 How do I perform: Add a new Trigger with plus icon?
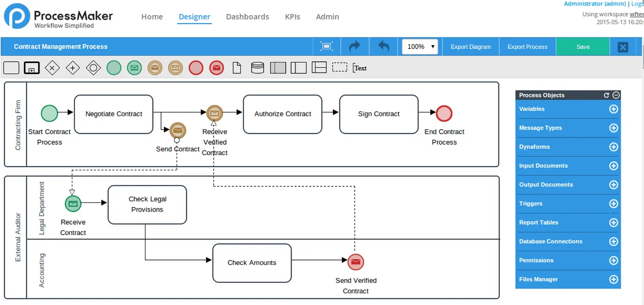(x=614, y=203)
